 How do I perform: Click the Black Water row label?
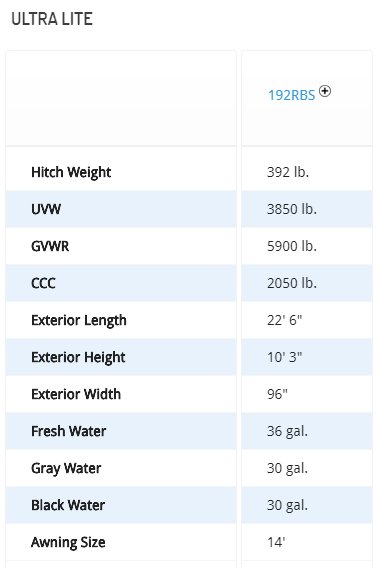click(x=68, y=505)
